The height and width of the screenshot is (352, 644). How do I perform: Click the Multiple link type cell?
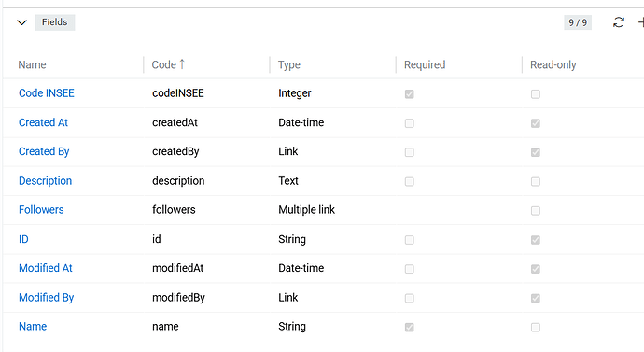point(306,210)
